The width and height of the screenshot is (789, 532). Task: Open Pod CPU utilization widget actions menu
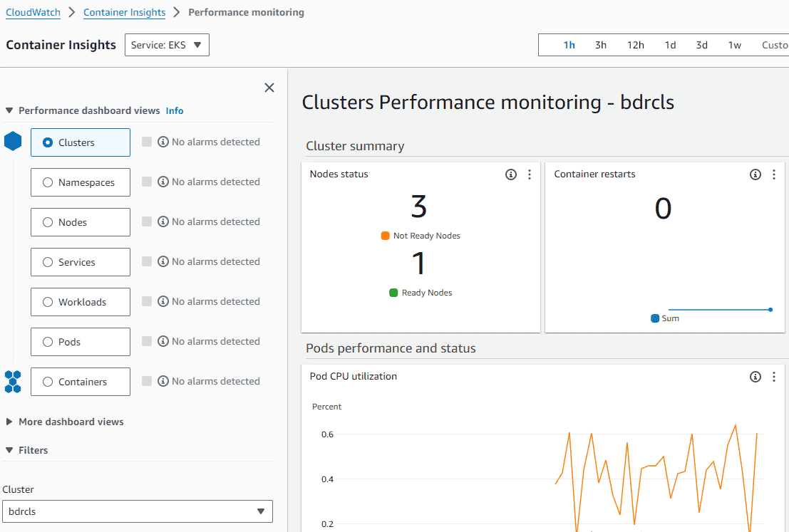tap(774, 377)
